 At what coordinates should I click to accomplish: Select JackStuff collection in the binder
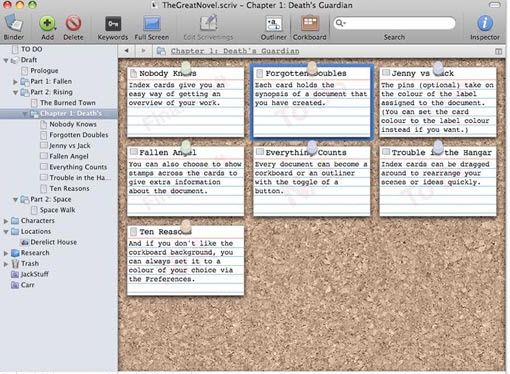pos(34,274)
